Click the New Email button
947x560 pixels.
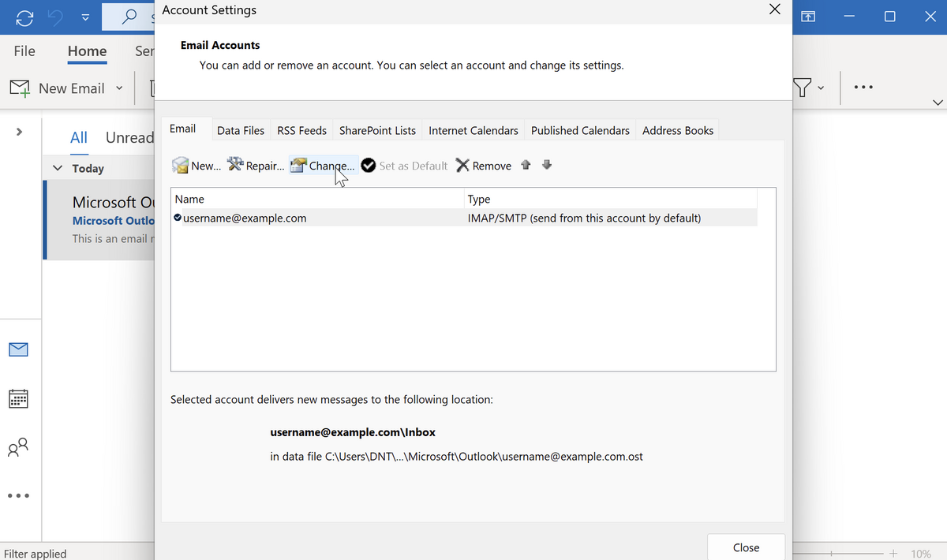pyautogui.click(x=58, y=88)
